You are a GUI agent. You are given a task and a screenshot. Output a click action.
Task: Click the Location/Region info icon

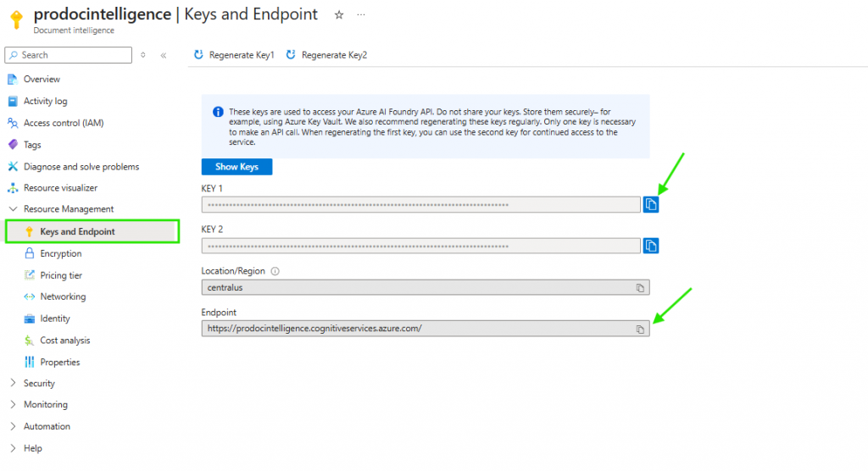[275, 271]
